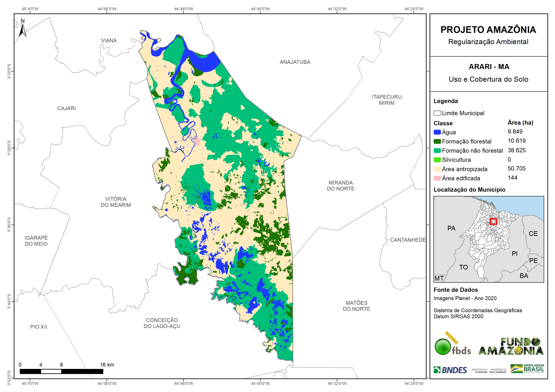This screenshot has width=555, height=392.
Task: Click the beige Área antropizada swatch
Action: [x=437, y=169]
